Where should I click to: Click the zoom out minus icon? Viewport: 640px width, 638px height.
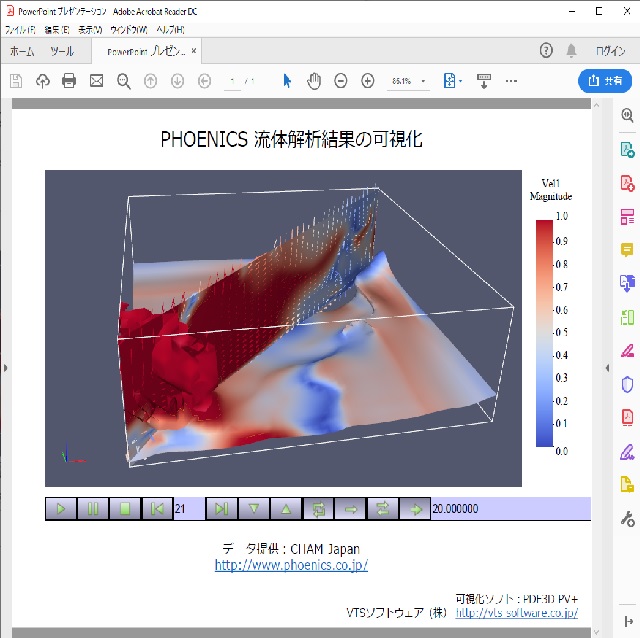coord(340,81)
